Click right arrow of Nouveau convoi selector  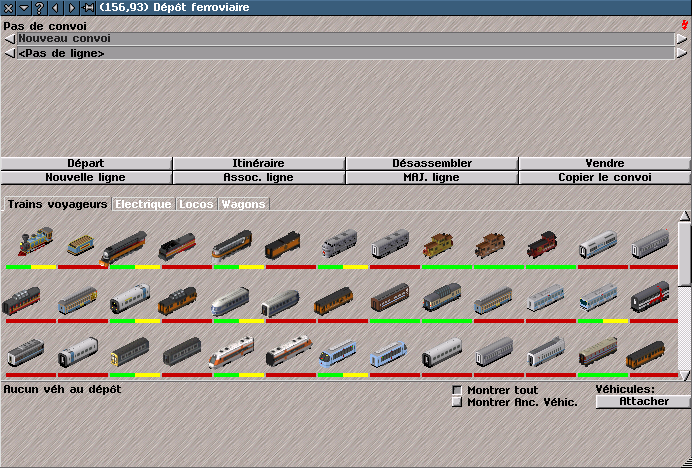point(682,39)
